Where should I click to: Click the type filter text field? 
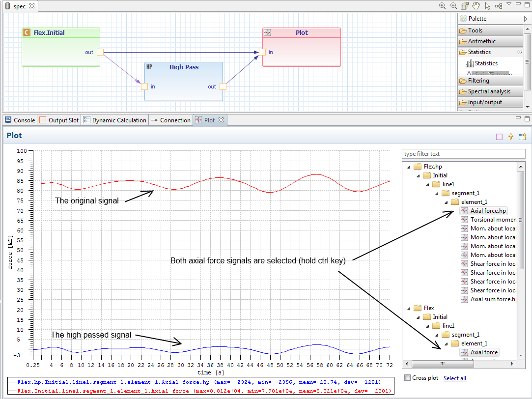463,154
